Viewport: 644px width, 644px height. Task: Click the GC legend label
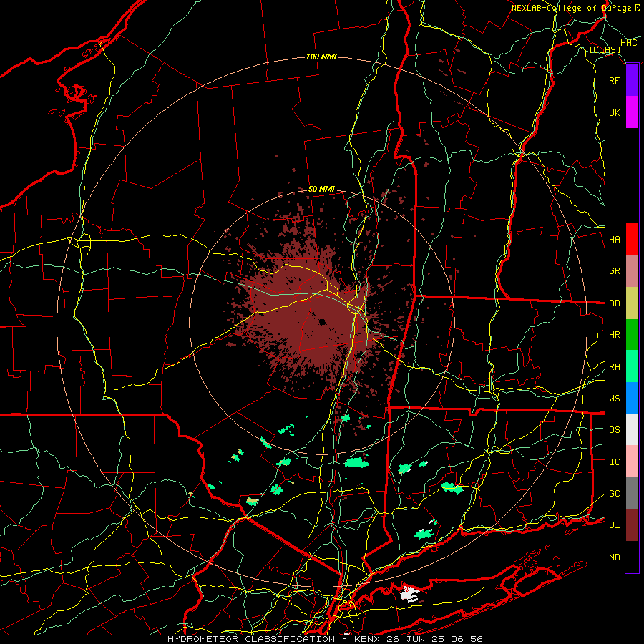[x=614, y=494]
